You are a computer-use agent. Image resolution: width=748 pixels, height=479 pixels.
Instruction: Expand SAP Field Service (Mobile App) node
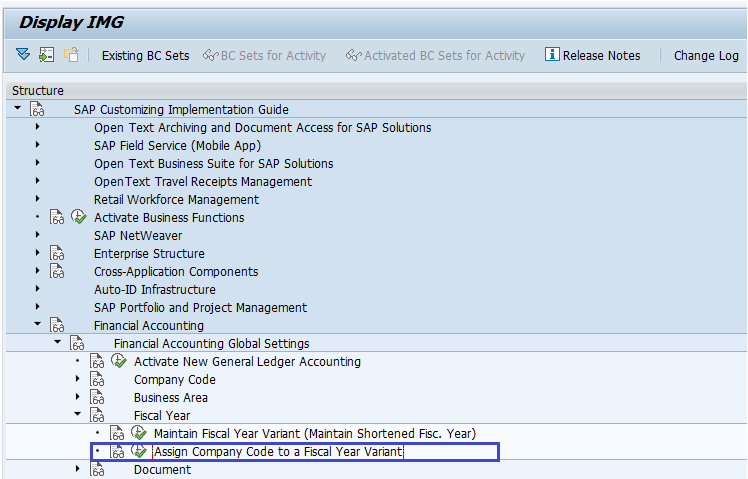click(x=37, y=145)
